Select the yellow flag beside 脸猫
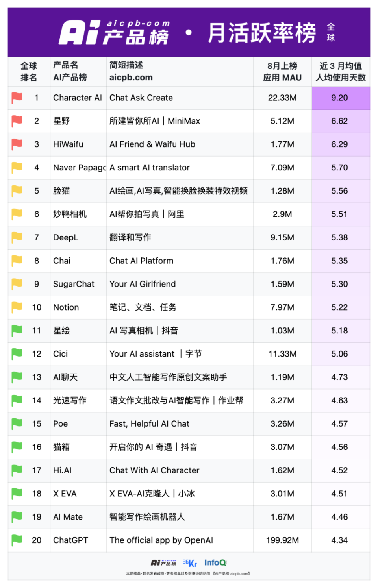 pyautogui.click(x=16, y=191)
